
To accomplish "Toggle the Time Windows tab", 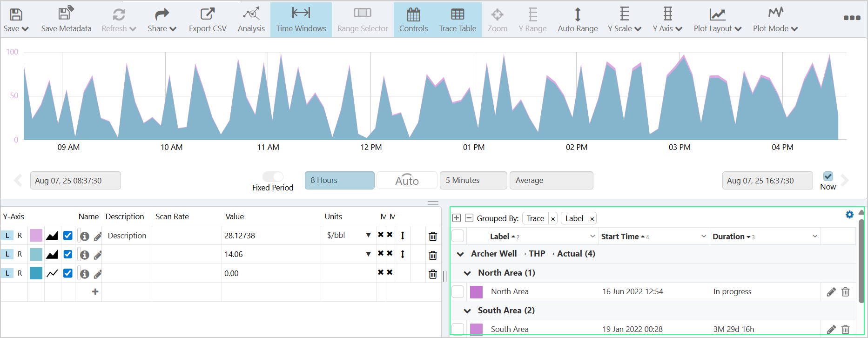I will (x=301, y=20).
